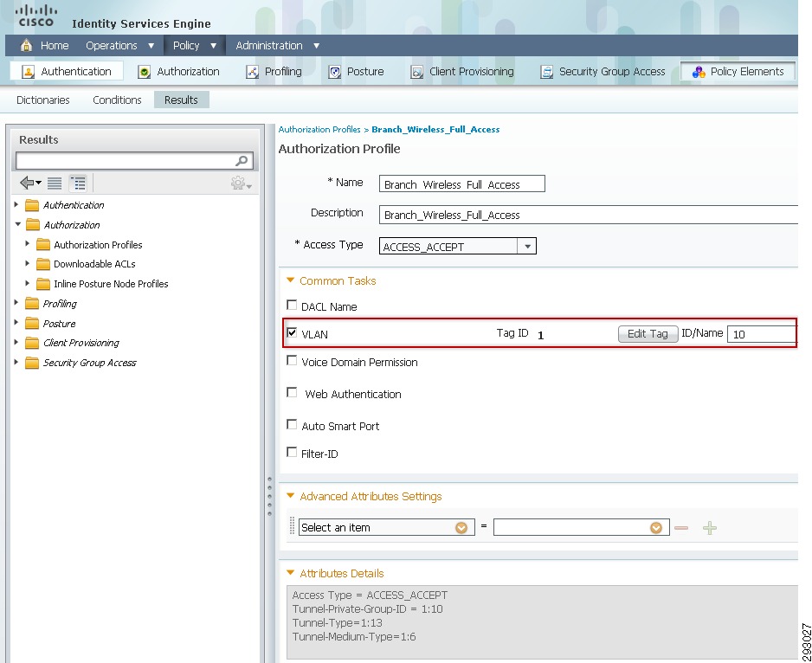This screenshot has height=663, width=812.
Task: Switch Results panel to tree view icon
Action: point(78,183)
